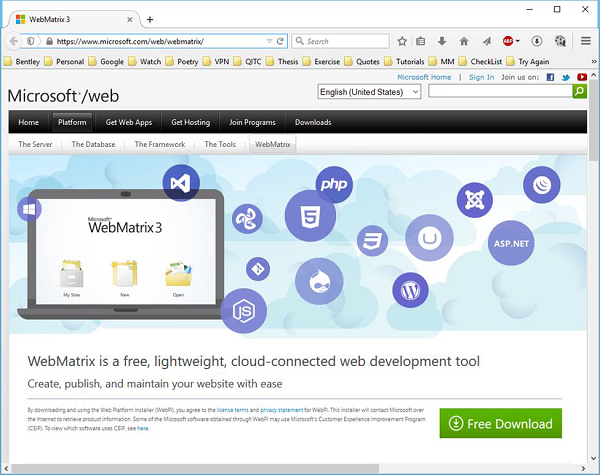
Task: Click the green Free Download button
Action: 501,423
